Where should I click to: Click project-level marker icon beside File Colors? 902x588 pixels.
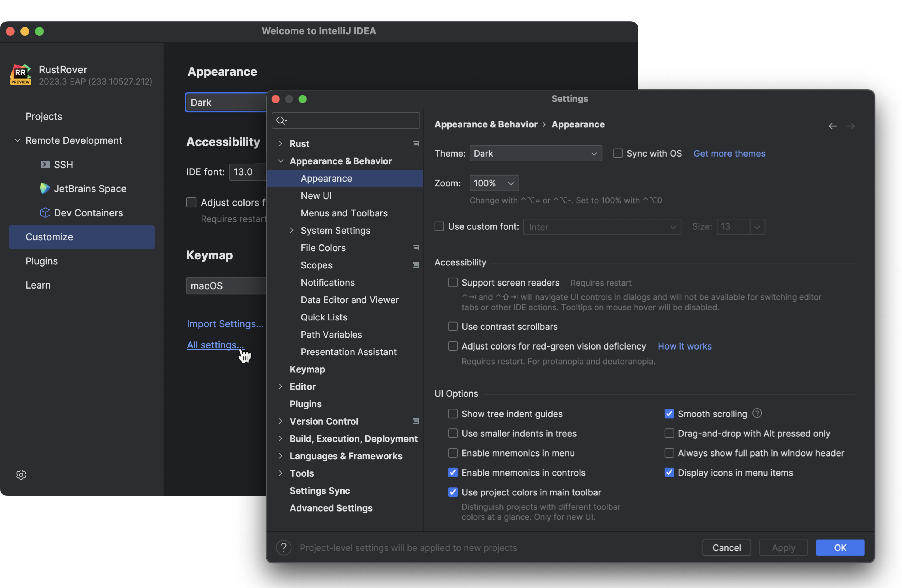tap(415, 248)
